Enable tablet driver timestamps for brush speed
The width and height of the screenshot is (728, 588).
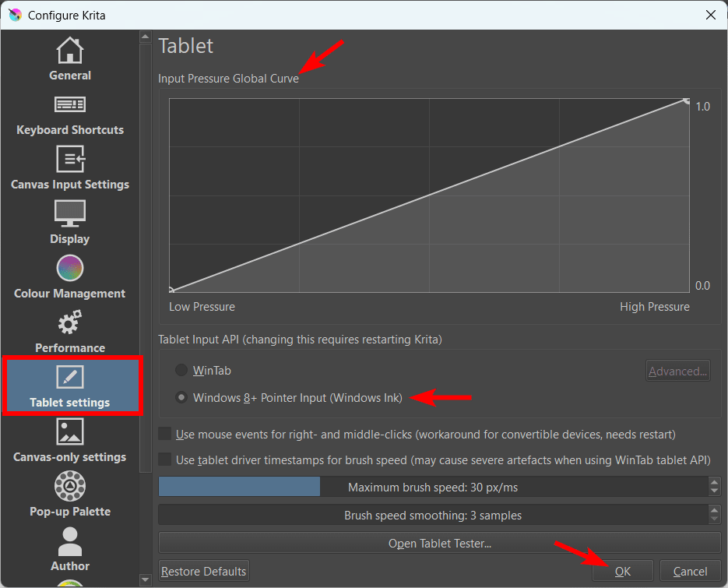pos(165,459)
